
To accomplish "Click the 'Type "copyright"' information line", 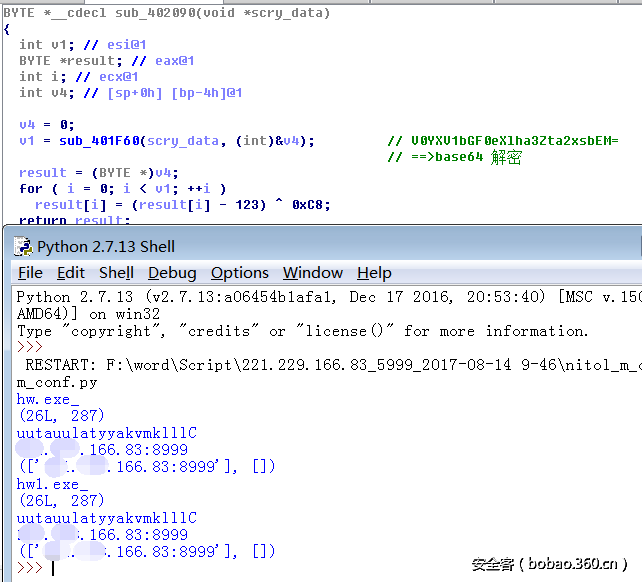I will click(302, 331).
